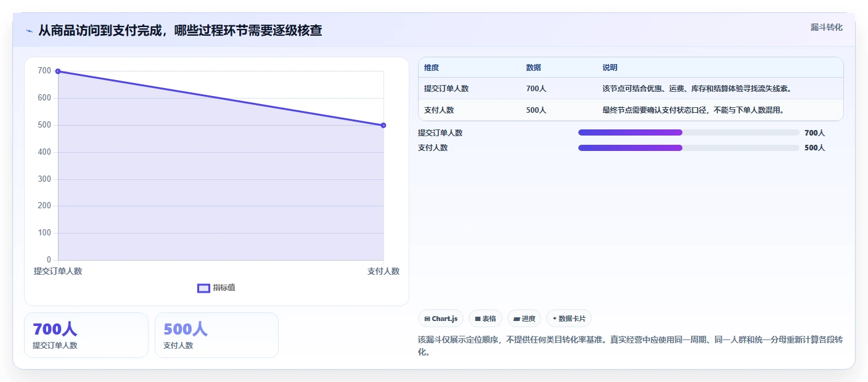Click the 提交订单人数 table cell

click(446, 89)
